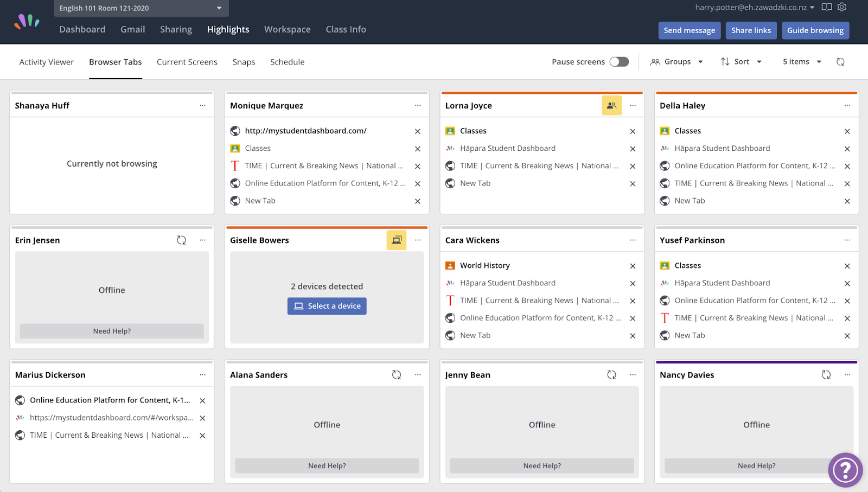Click Select a device for Giselle Bowers

click(x=327, y=306)
